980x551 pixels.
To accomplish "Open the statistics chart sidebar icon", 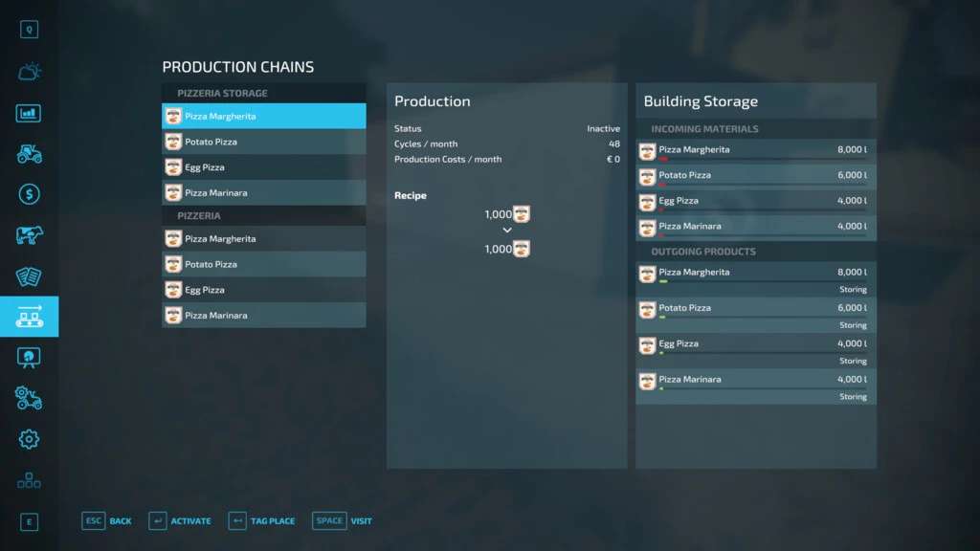I will point(29,113).
